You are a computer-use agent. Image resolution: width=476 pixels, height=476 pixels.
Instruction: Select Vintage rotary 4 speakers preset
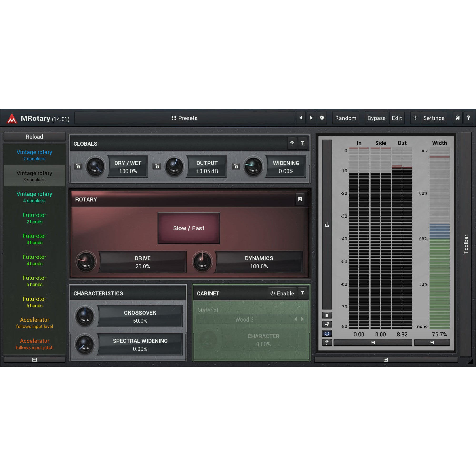coord(35,197)
